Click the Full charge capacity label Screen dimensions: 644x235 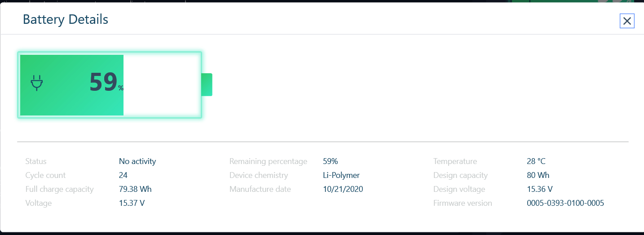point(59,189)
